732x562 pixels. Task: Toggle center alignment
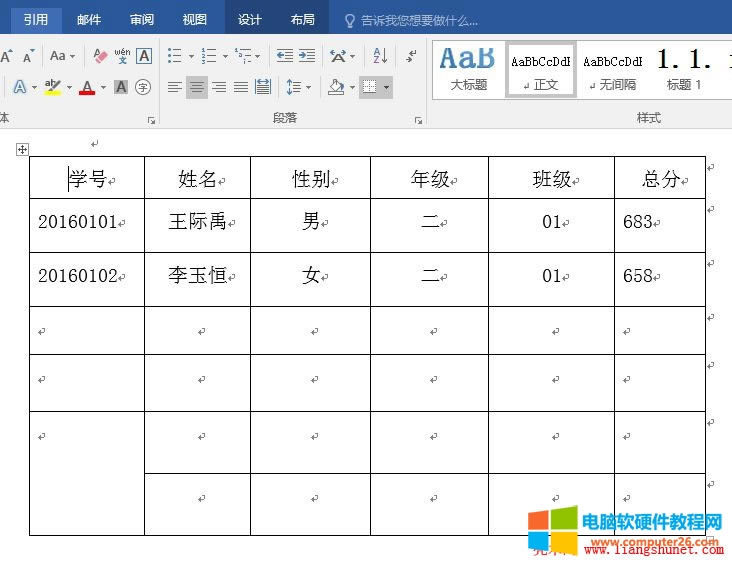coord(197,87)
